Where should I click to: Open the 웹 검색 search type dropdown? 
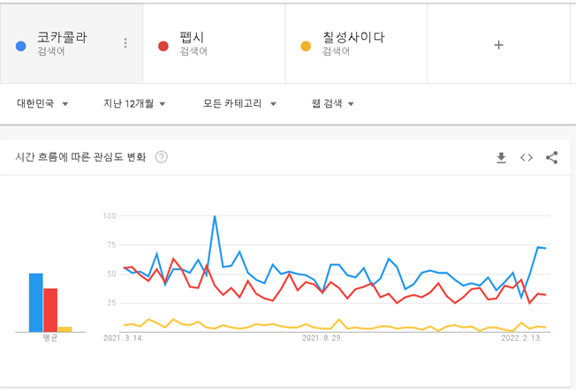pos(332,103)
